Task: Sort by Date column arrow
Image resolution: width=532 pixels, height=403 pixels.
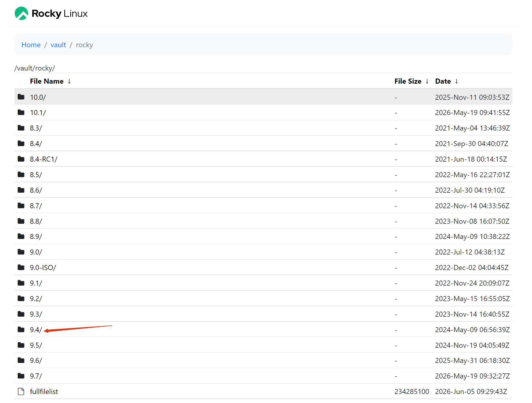Action: (x=456, y=81)
